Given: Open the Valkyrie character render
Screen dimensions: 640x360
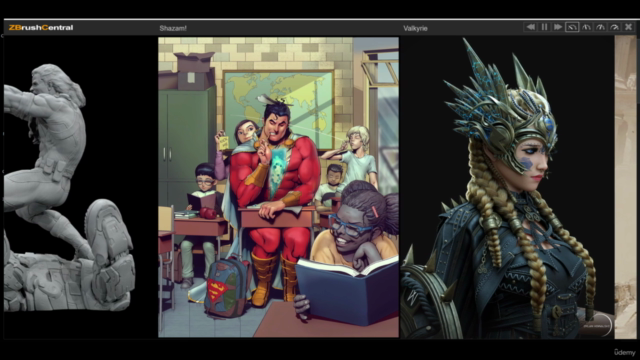Looking at the screenshot, I should [x=507, y=187].
